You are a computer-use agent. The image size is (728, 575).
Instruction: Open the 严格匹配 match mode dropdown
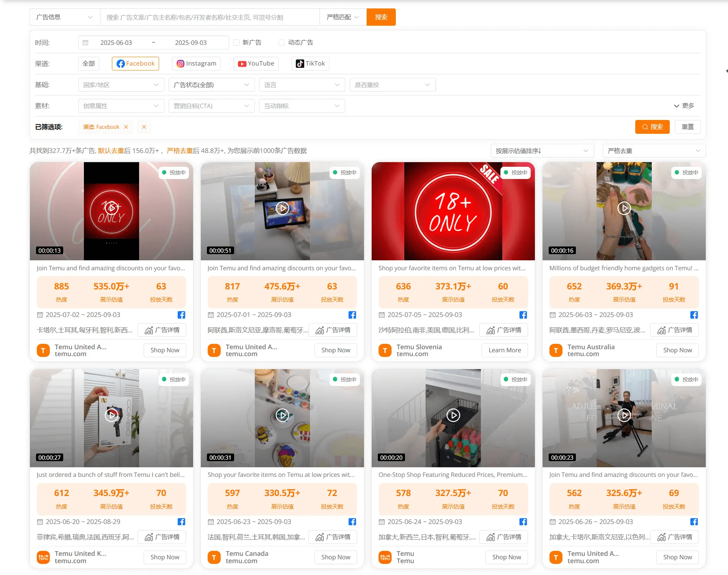click(343, 17)
